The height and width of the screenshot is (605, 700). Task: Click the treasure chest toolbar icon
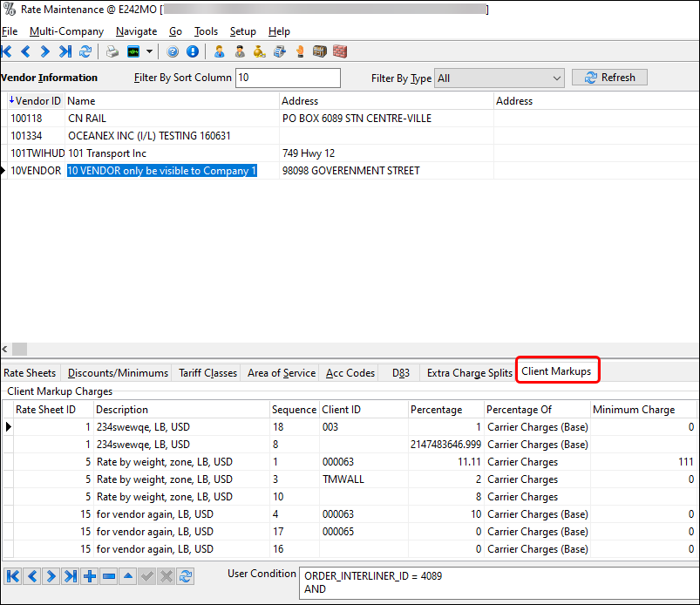(x=319, y=51)
